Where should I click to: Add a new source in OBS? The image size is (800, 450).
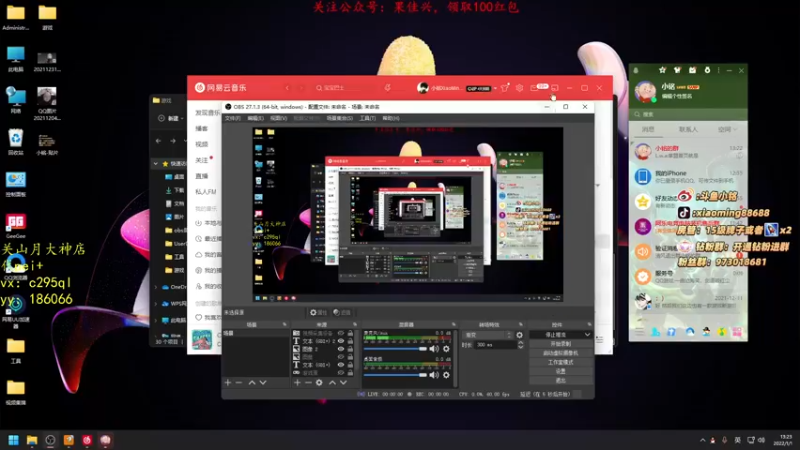297,382
